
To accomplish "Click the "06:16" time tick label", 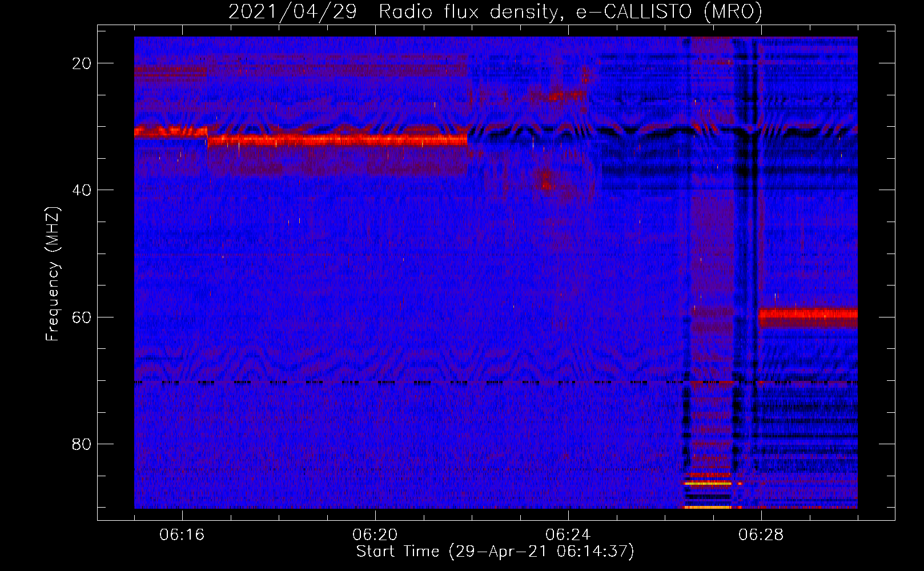I will 182,535.
